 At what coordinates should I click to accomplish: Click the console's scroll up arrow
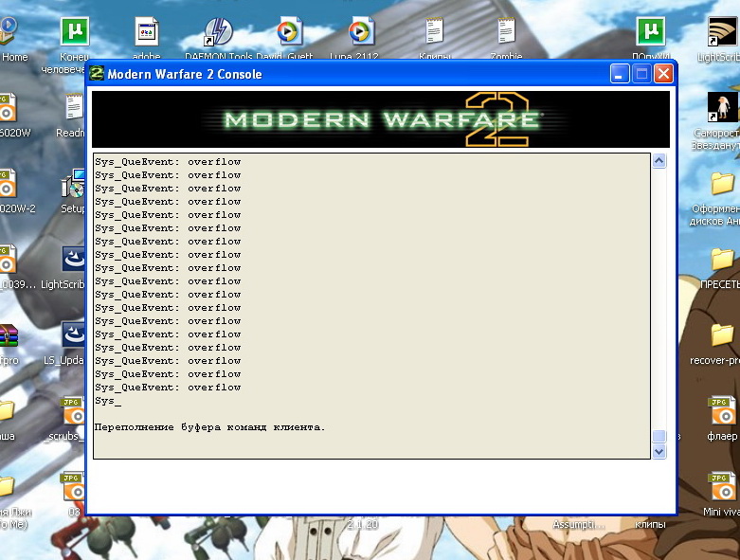click(x=659, y=161)
